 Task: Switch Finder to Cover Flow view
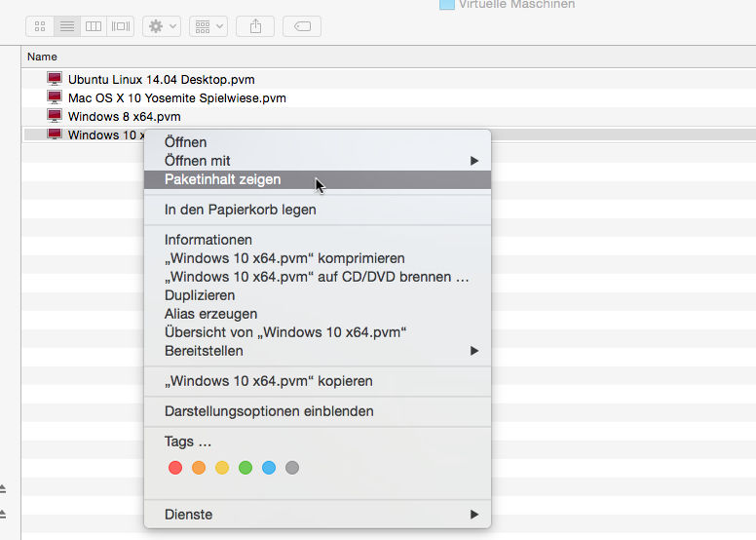point(121,26)
